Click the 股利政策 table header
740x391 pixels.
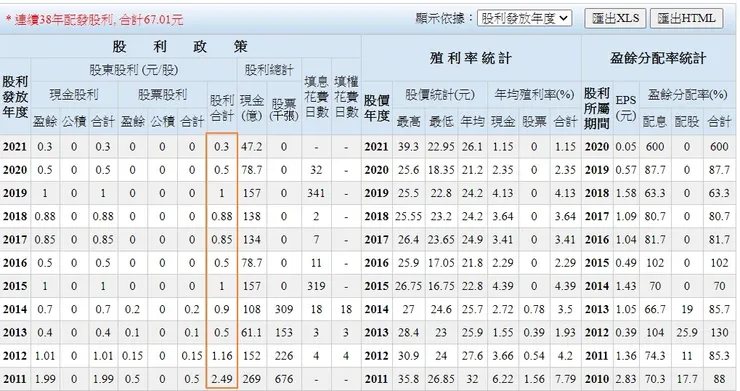[x=180, y=46]
